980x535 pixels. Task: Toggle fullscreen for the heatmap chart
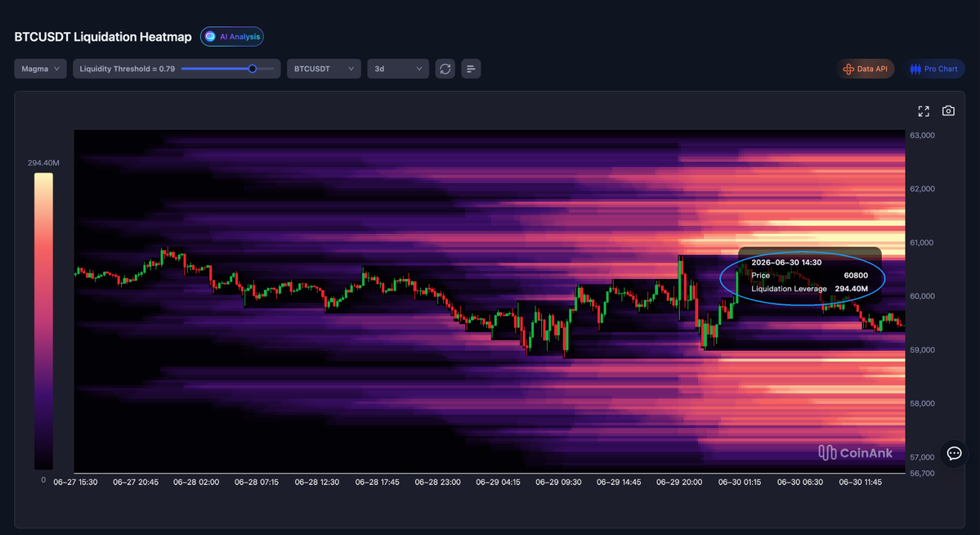(x=924, y=111)
